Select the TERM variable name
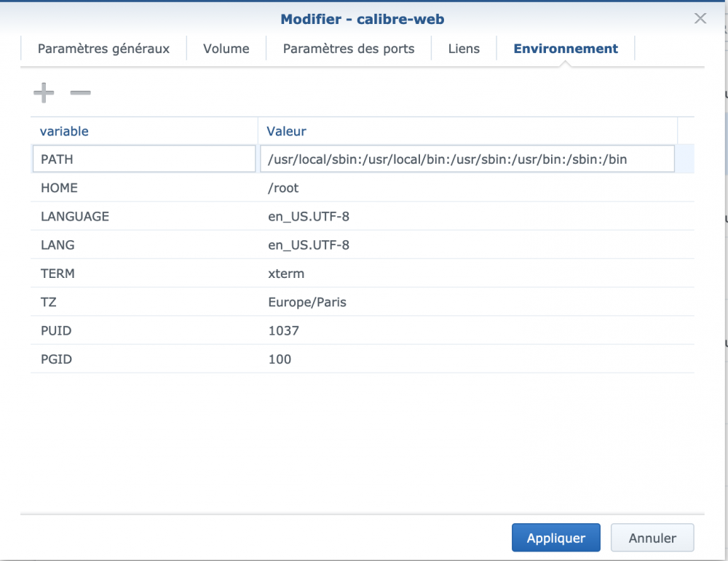 click(58, 274)
